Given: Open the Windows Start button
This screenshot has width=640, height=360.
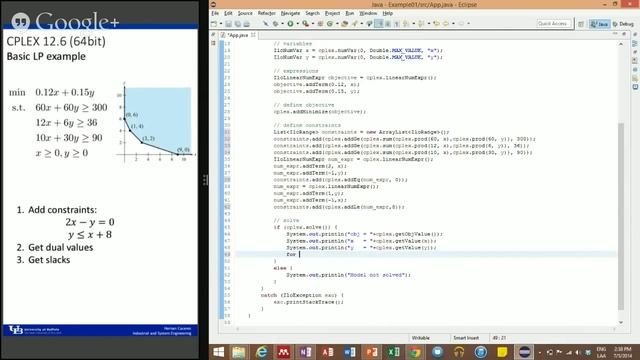Looking at the screenshot, I should (218, 352).
